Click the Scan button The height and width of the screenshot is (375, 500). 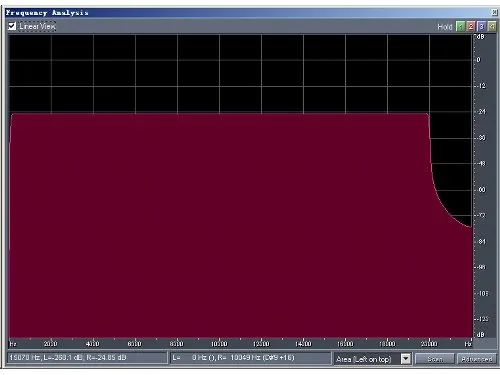(435, 359)
